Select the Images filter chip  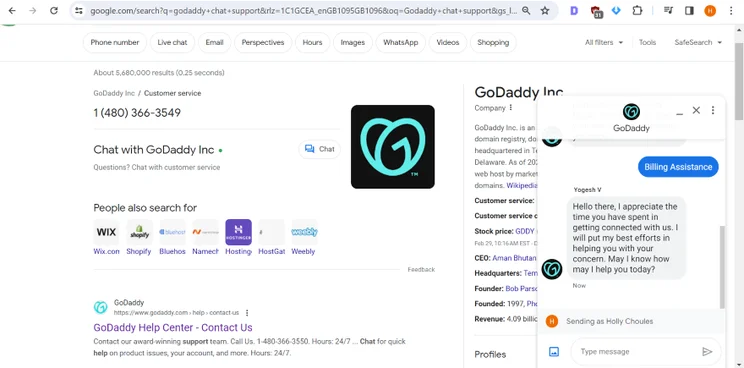353,42
